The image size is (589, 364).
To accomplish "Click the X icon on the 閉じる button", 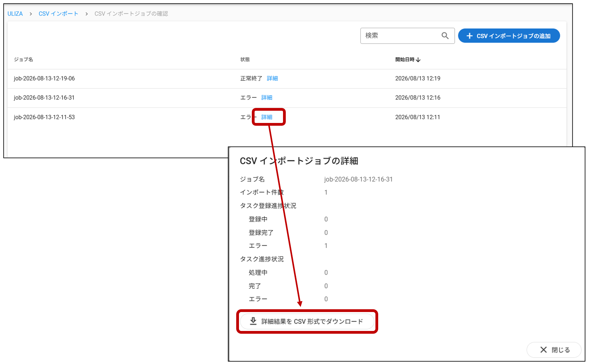I will tap(543, 350).
